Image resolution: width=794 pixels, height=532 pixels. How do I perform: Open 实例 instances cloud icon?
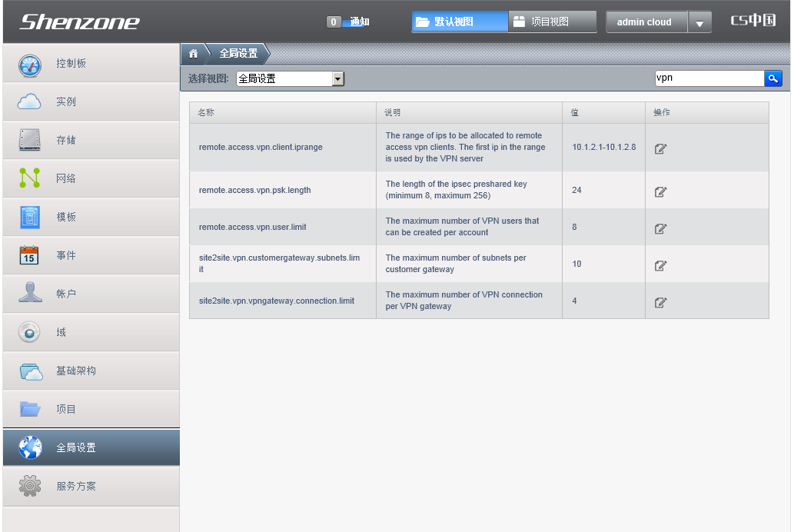29,102
